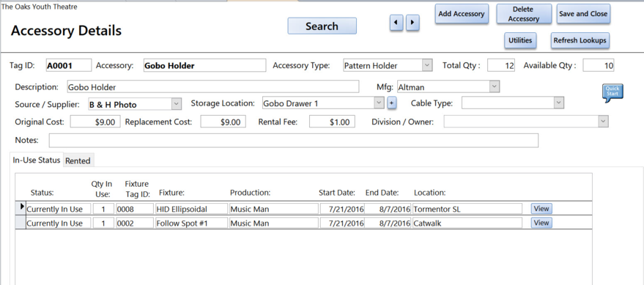Image resolution: width=644 pixels, height=285 pixels.
Task: Click Delete Accessory button
Action: coord(523,13)
